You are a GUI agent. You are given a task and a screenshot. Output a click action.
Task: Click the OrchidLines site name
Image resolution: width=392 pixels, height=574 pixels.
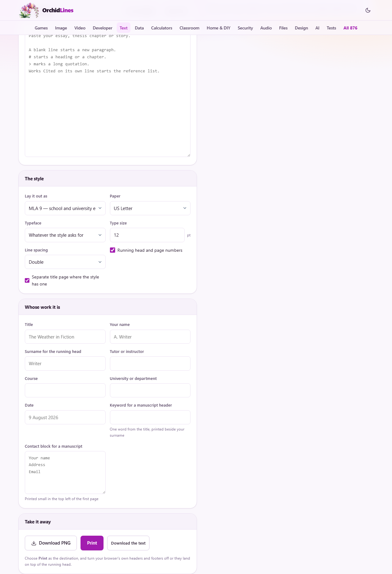pyautogui.click(x=58, y=10)
